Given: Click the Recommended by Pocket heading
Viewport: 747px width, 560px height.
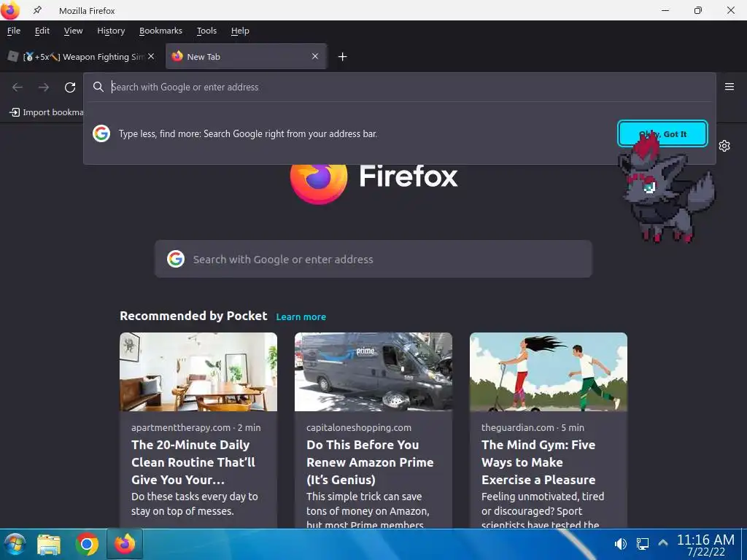Looking at the screenshot, I should pos(193,316).
